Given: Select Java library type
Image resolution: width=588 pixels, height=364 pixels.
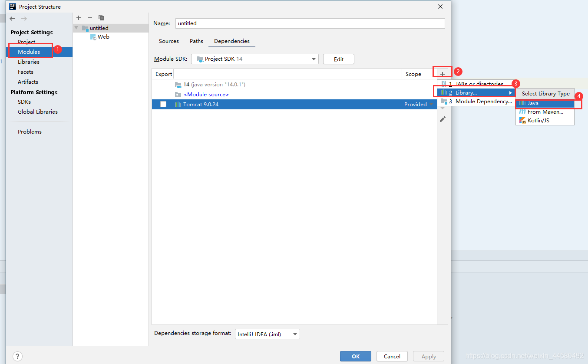Looking at the screenshot, I should click(545, 103).
